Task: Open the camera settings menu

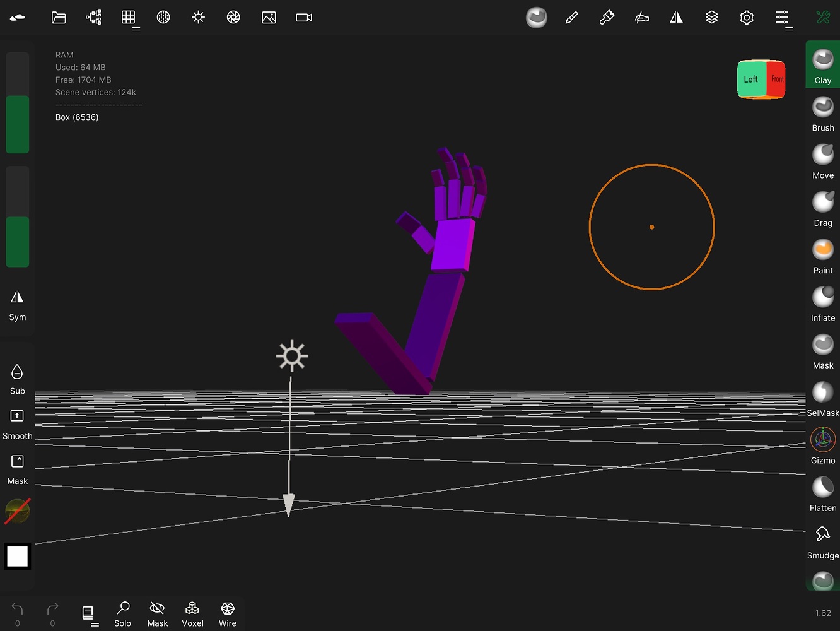Action: point(304,18)
